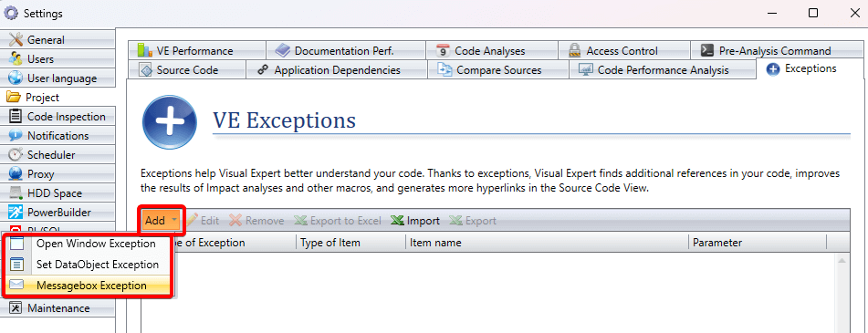Image resolution: width=868 pixels, height=333 pixels.
Task: Click Export to Excel button
Action: point(338,220)
